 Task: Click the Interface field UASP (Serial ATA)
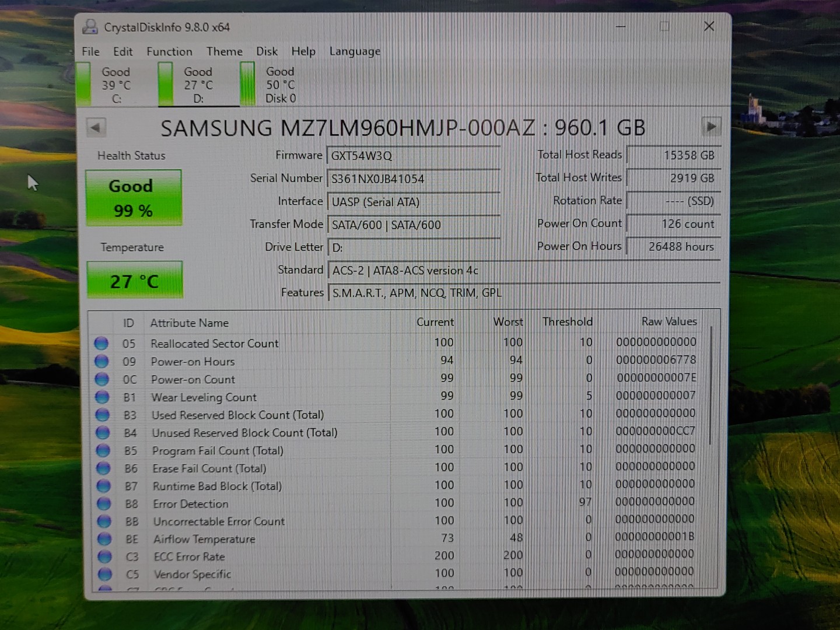413,202
